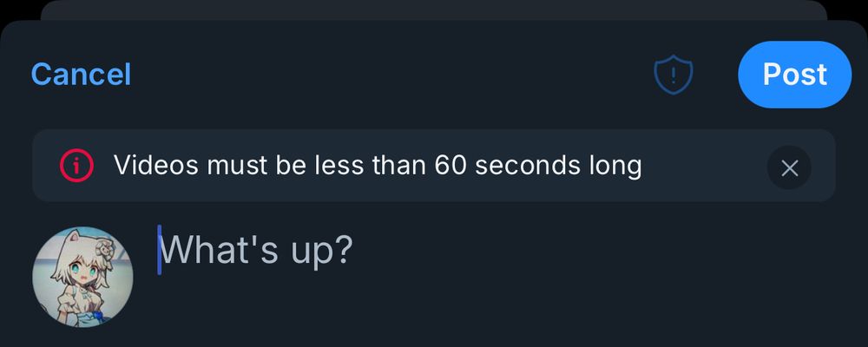Hide the 60 seconds video warning
The height and width of the screenshot is (347, 868).
789,167
